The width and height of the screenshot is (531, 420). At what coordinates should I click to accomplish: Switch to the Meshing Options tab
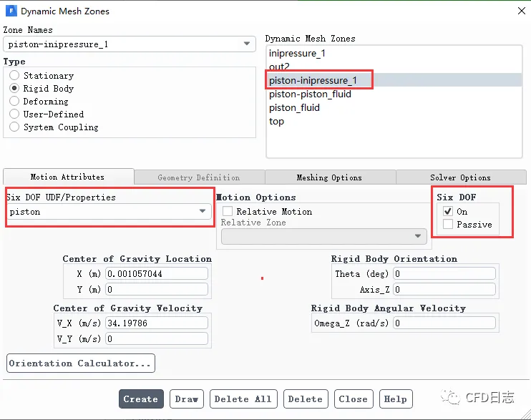coord(329,177)
